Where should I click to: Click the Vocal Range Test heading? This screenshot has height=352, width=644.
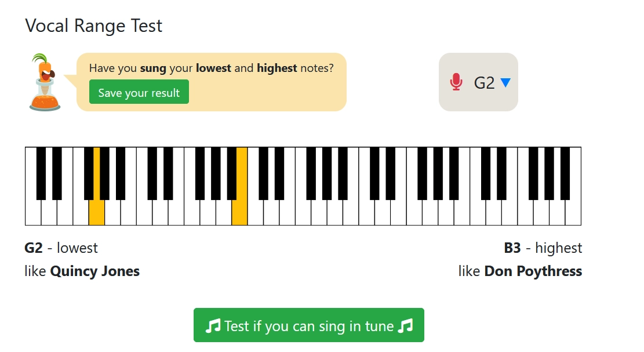coord(93,26)
